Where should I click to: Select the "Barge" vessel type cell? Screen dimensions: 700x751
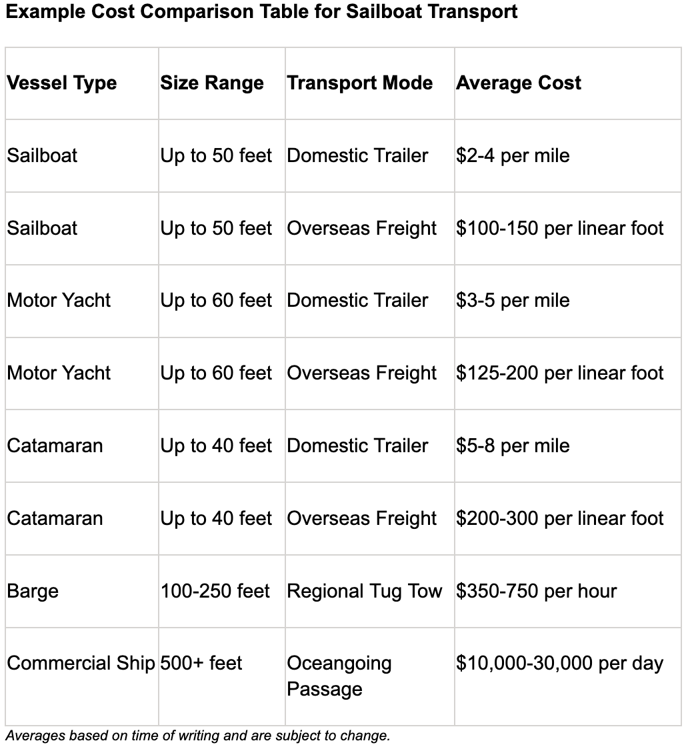[x=33, y=591]
